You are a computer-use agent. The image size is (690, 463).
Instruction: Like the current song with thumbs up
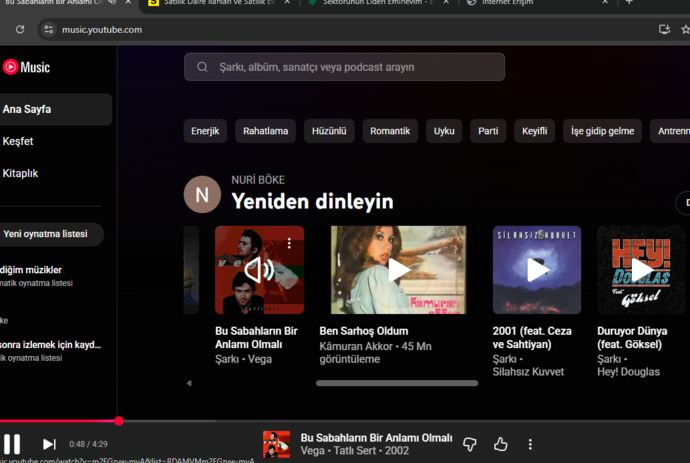click(500, 444)
